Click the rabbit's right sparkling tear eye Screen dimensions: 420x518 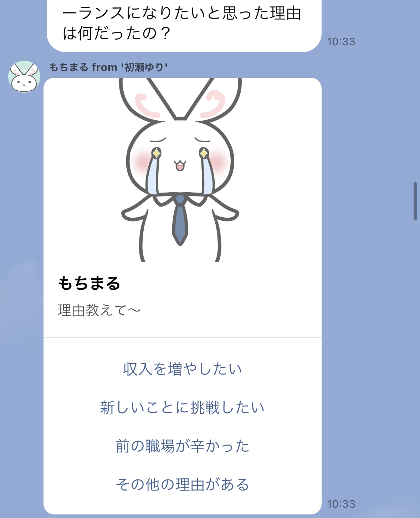[x=204, y=153]
